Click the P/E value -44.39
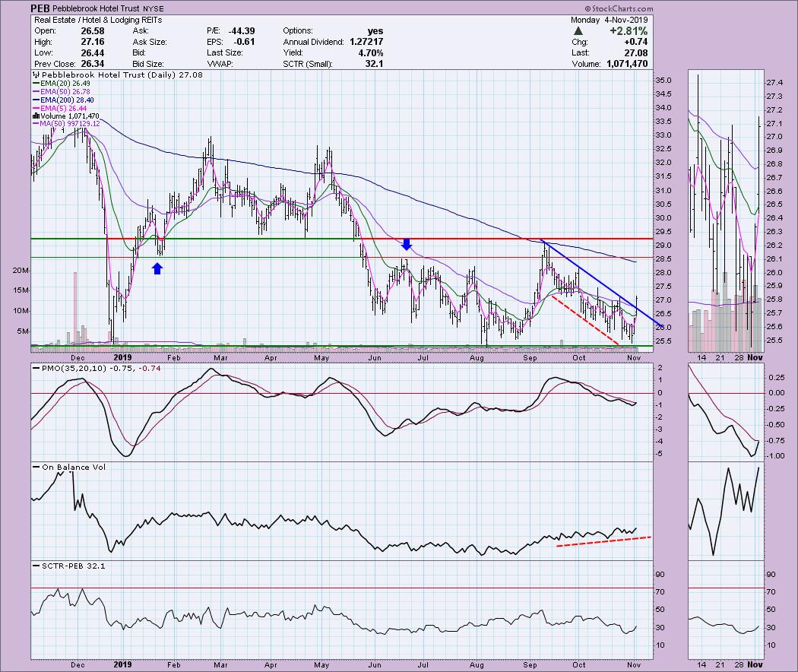This screenshot has width=798, height=672. 242,31
